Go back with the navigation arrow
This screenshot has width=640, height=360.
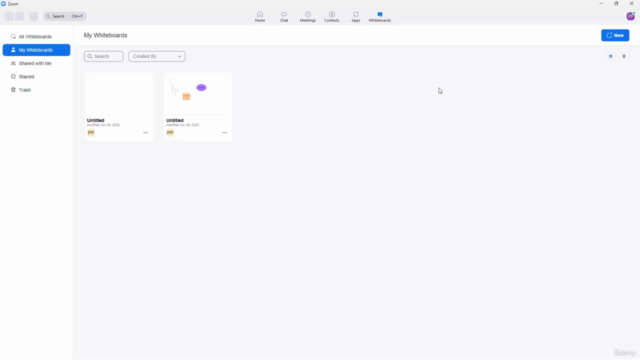[x=9, y=16]
